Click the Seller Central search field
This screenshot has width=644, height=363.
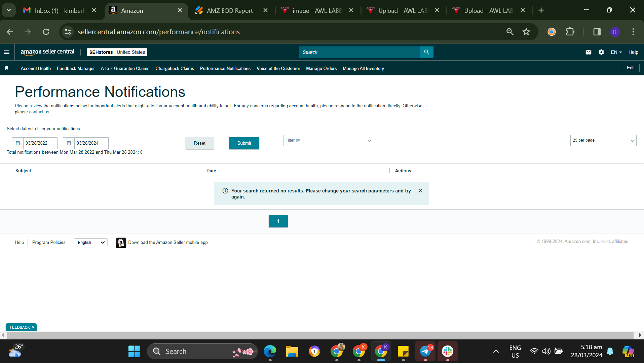tap(359, 52)
